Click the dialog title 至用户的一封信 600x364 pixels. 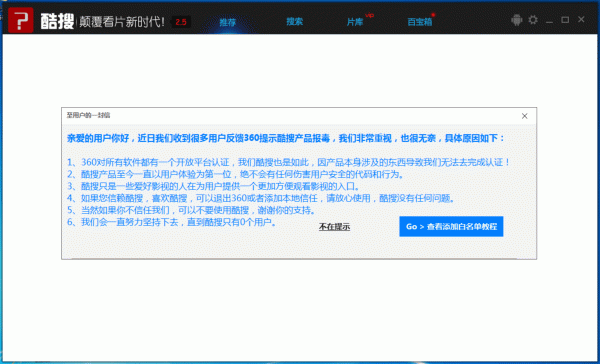click(88, 115)
